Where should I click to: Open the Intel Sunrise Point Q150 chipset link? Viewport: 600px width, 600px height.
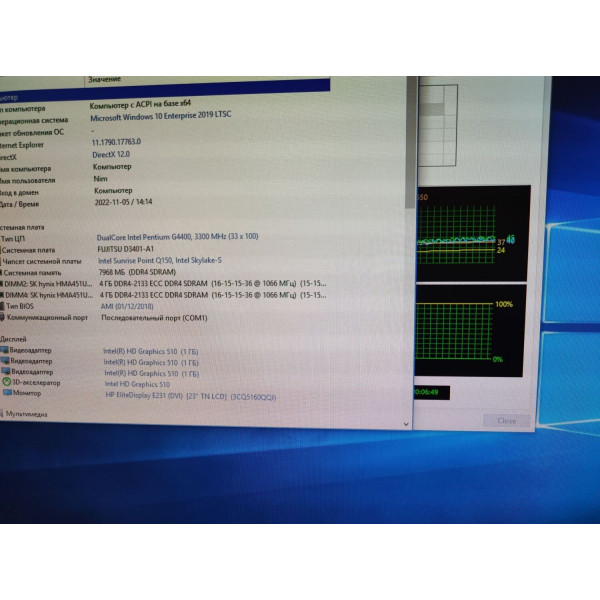pyautogui.click(x=160, y=261)
